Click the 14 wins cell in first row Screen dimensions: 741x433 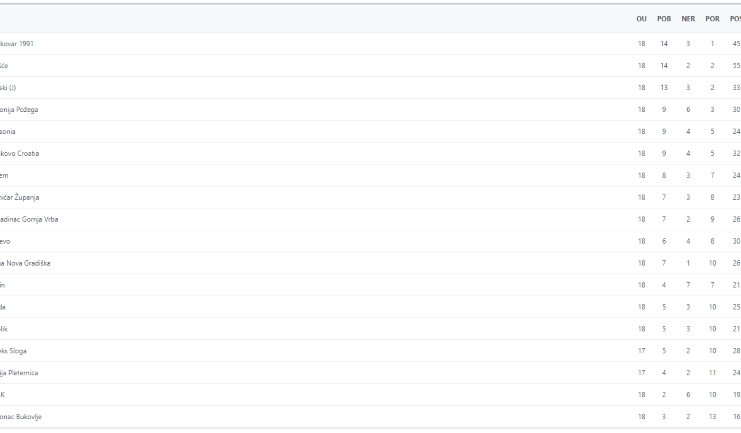[664, 43]
